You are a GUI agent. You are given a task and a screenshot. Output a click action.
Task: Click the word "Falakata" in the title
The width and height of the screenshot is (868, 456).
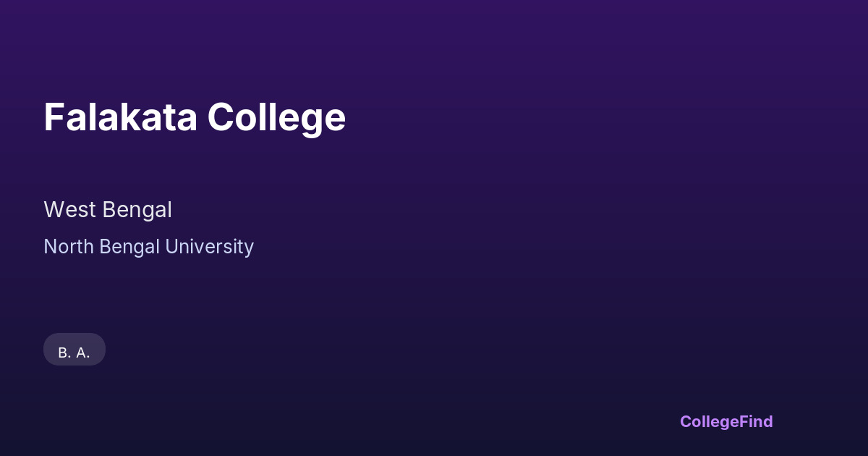pyautogui.click(x=120, y=117)
